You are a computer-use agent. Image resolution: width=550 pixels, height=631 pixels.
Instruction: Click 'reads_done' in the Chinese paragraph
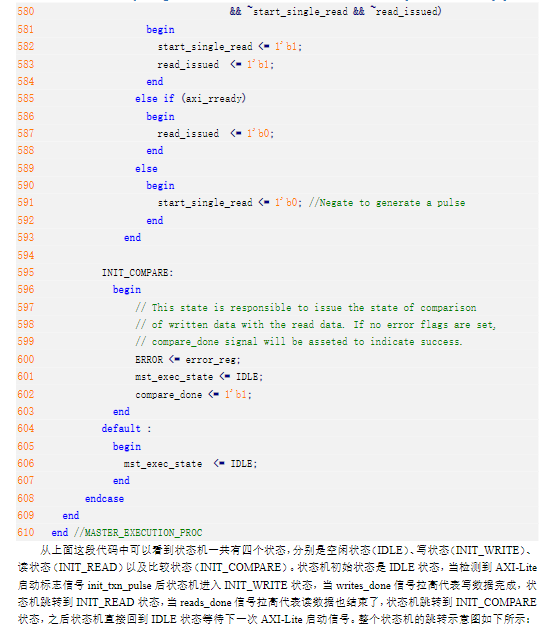(x=205, y=602)
